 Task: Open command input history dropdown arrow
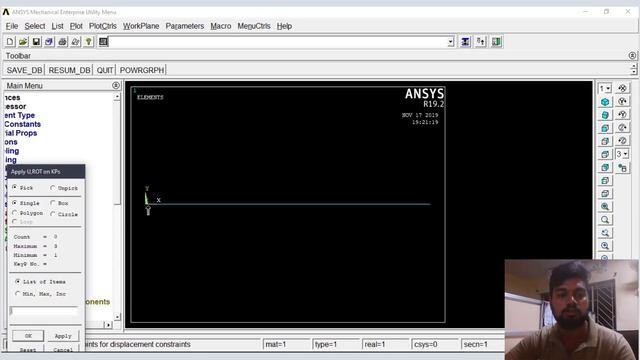pyautogui.click(x=451, y=42)
